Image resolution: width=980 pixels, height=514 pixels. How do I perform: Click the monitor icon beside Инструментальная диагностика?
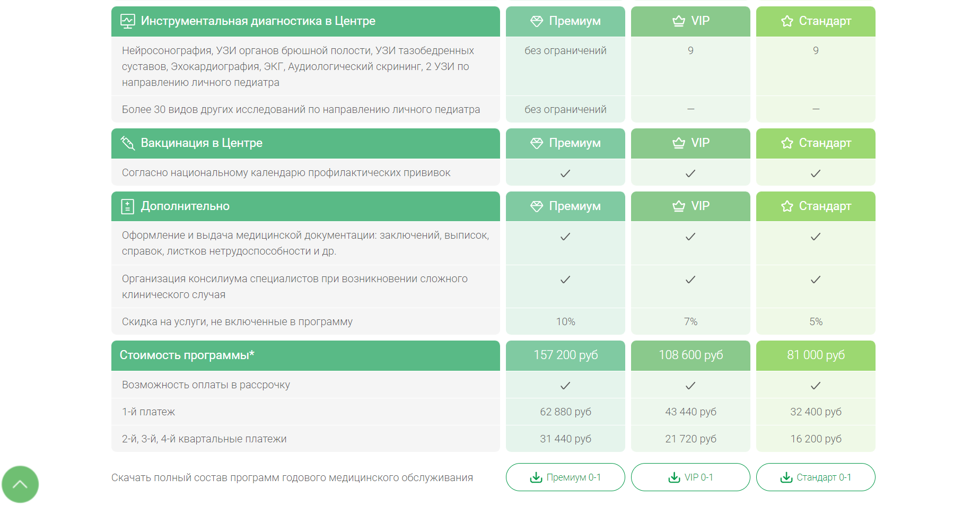[x=128, y=21]
